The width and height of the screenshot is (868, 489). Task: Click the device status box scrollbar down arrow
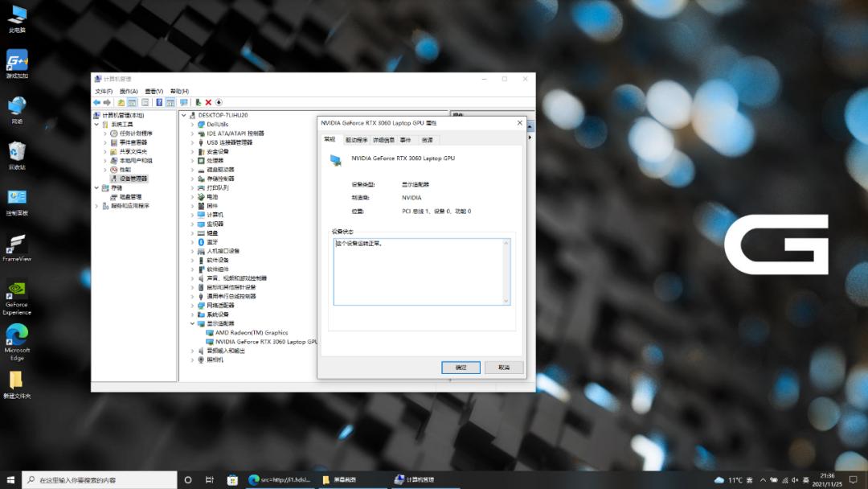[506, 300]
